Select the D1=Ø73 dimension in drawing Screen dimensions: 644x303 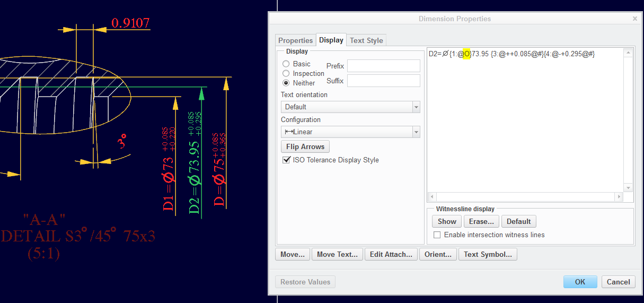(169, 169)
